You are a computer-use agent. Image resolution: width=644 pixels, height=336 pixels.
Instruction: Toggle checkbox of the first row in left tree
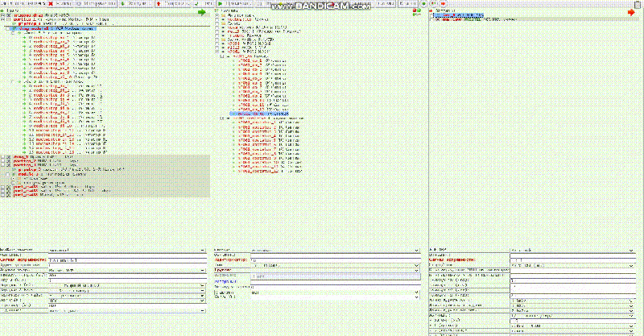tap(3, 15)
